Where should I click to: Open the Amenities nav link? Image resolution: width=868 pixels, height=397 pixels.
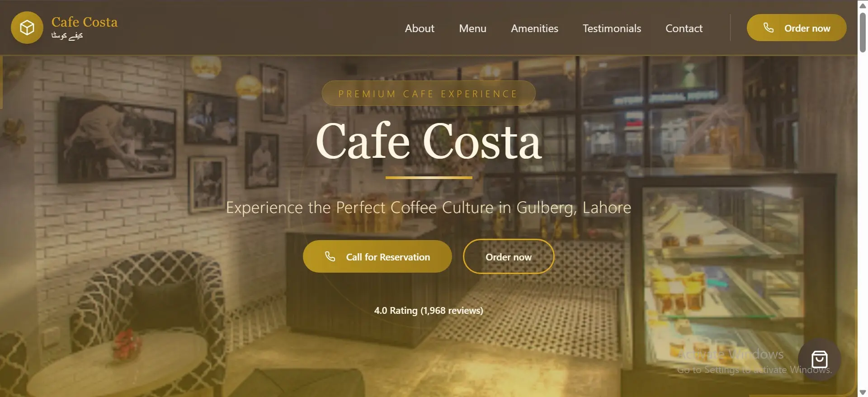pyautogui.click(x=534, y=28)
